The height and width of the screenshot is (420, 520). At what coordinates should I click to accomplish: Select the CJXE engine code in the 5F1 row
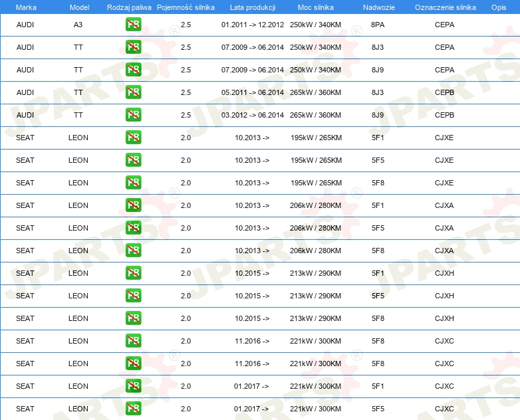coord(444,138)
